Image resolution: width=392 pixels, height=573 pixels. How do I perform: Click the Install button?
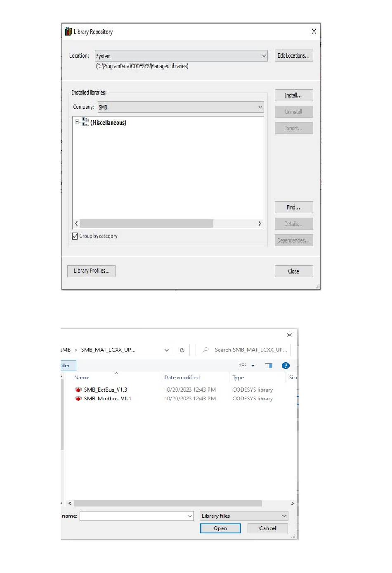click(294, 95)
